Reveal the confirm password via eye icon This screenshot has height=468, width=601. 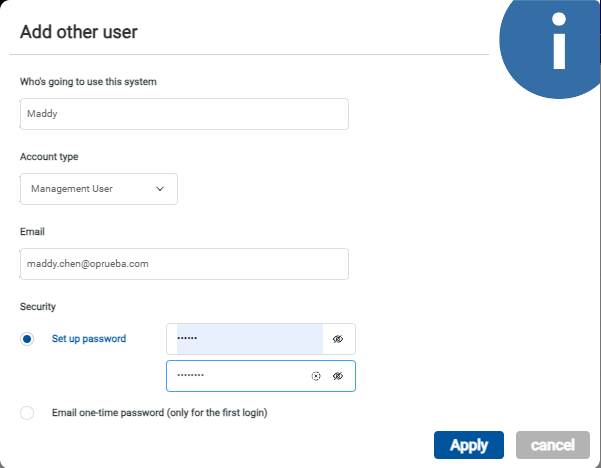pos(338,376)
